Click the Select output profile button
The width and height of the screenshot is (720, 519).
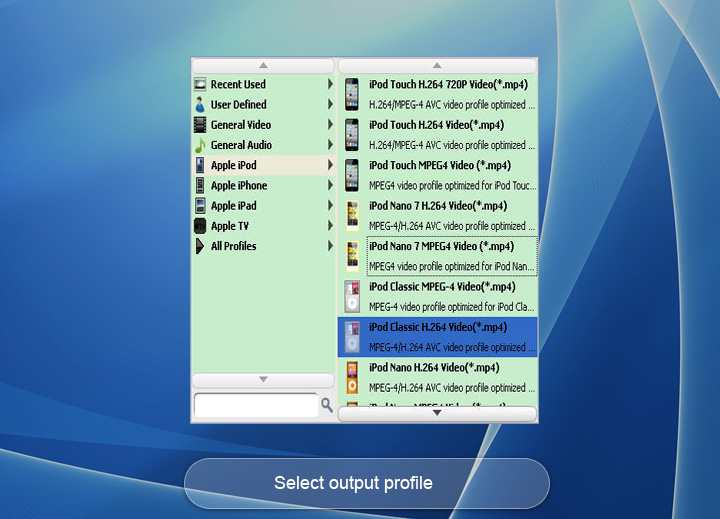click(x=366, y=484)
